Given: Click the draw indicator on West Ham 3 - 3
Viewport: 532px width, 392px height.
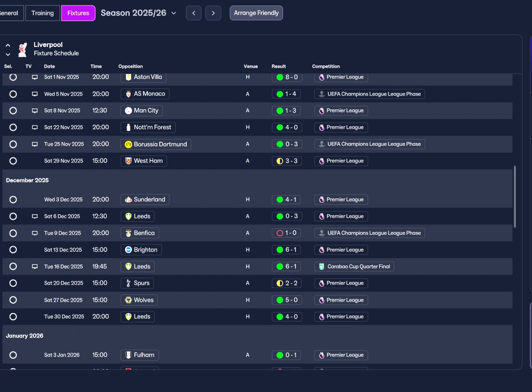Looking at the screenshot, I should pyautogui.click(x=280, y=161).
